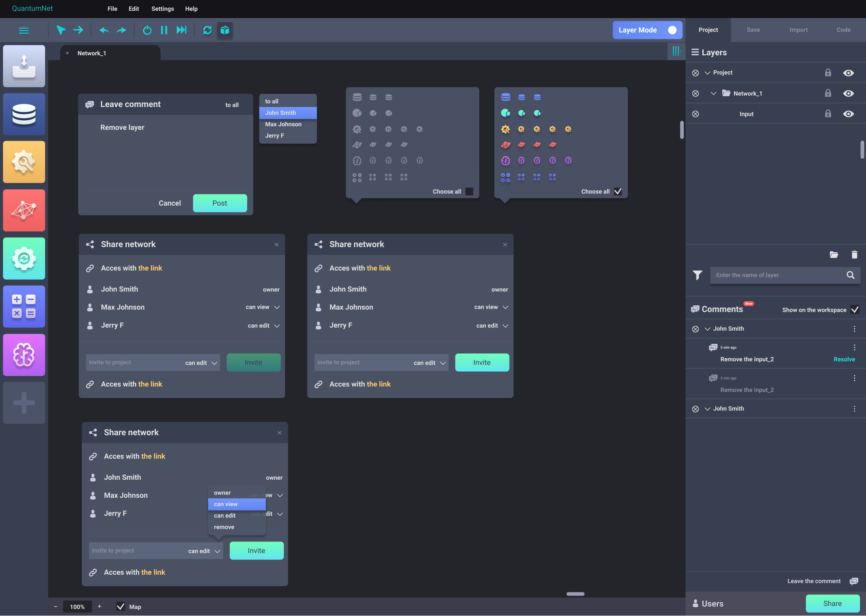This screenshot has width=866, height=616.
Task: Collapse the Network_1 layer tree chevron
Action: tap(713, 93)
